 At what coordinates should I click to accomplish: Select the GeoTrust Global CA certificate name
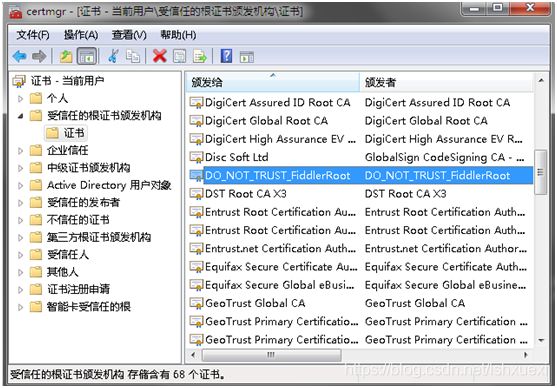(x=255, y=303)
